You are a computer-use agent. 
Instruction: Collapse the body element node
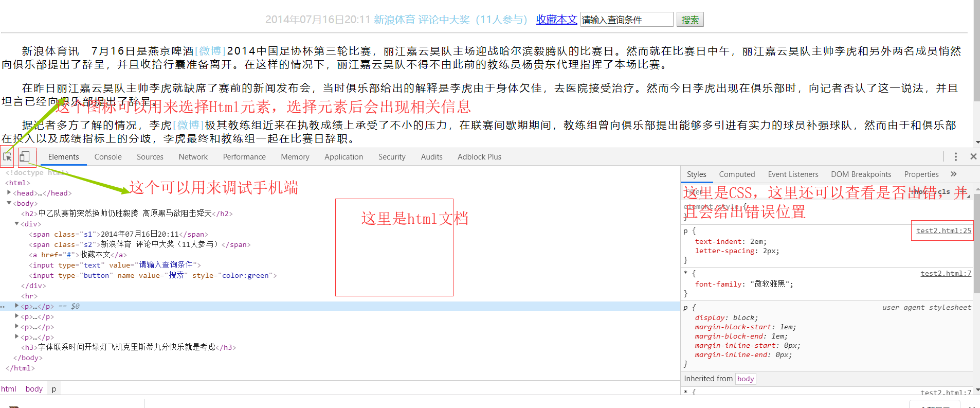(9, 203)
